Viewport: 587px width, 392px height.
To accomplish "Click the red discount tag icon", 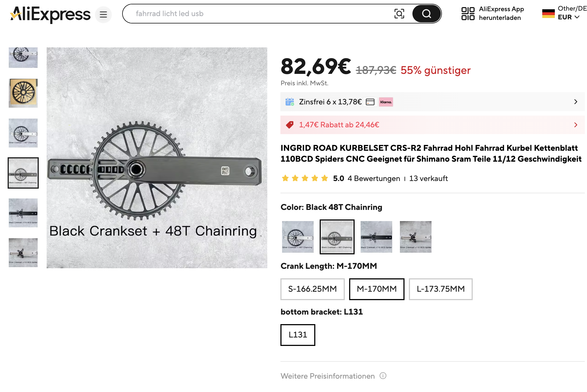I will pyautogui.click(x=290, y=125).
